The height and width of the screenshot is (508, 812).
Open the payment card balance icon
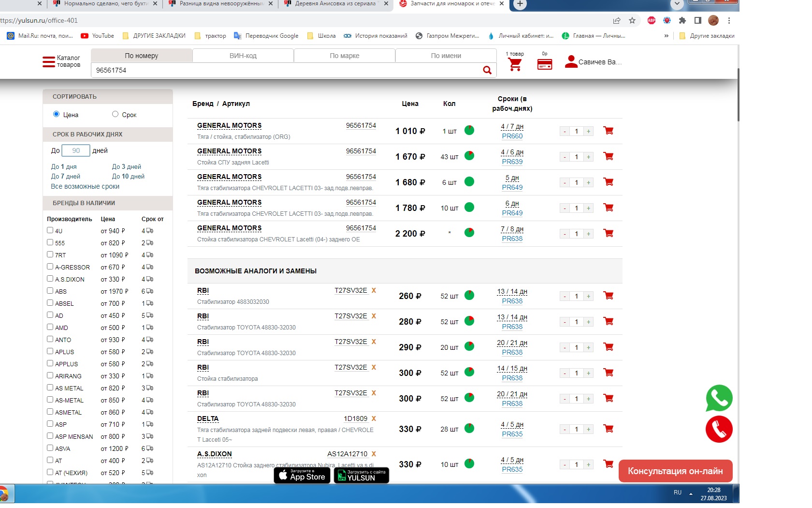click(x=545, y=64)
